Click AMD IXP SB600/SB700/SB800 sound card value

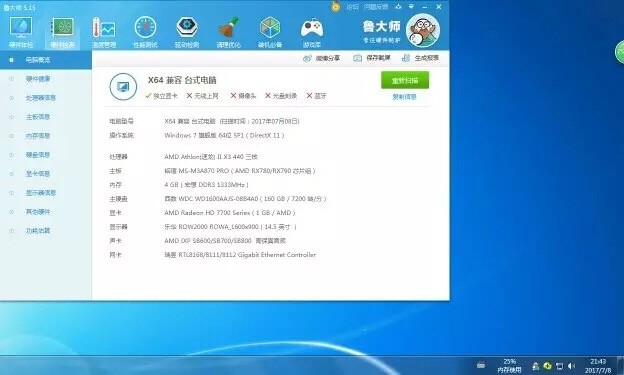coord(225,241)
